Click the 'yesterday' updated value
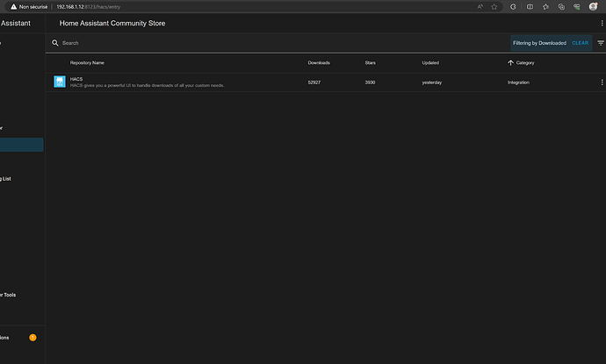 pyautogui.click(x=432, y=82)
